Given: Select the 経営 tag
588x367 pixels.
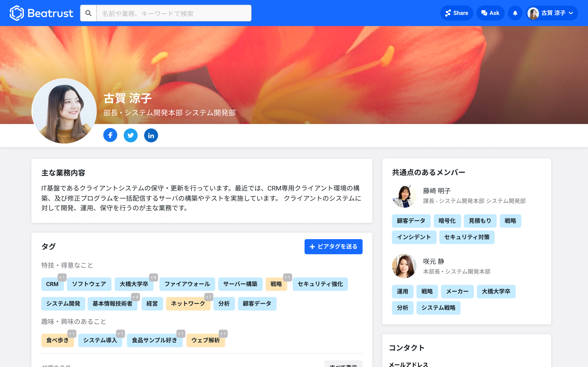Looking at the screenshot, I should click(x=152, y=304).
